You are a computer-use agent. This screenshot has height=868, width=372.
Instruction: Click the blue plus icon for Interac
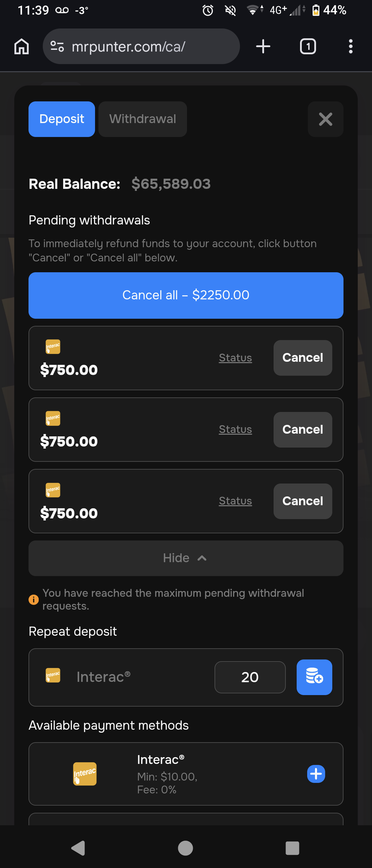(316, 774)
